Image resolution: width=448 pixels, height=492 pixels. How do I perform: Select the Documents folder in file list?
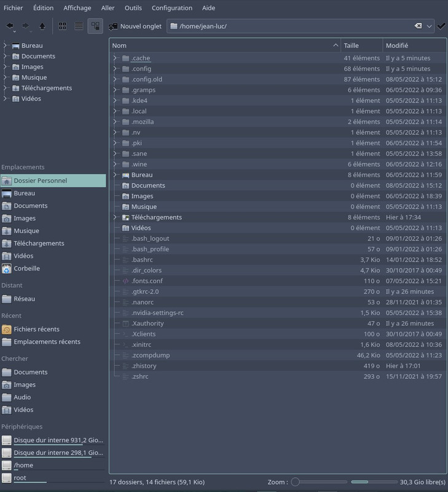coord(148,186)
